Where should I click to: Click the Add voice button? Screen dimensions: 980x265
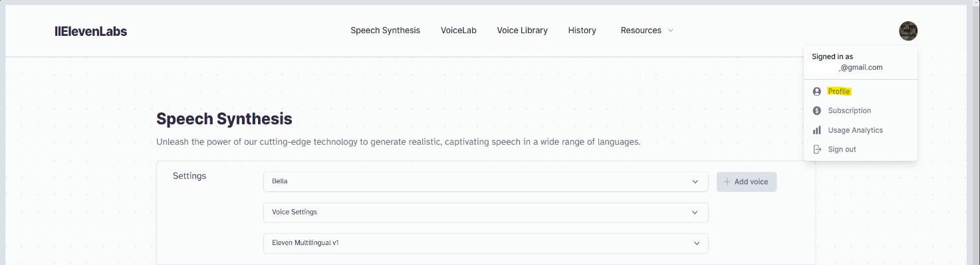[x=747, y=182]
